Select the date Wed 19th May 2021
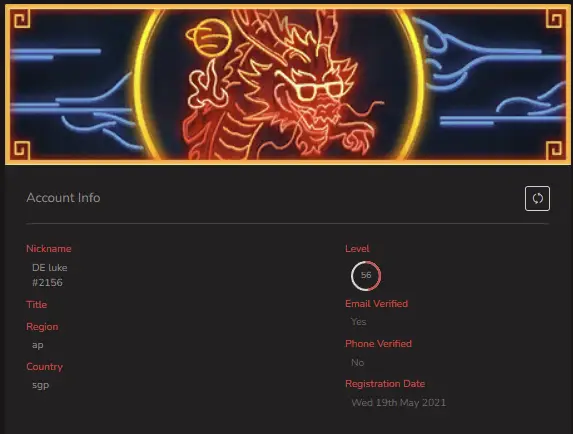The width and height of the screenshot is (573, 434). click(399, 403)
